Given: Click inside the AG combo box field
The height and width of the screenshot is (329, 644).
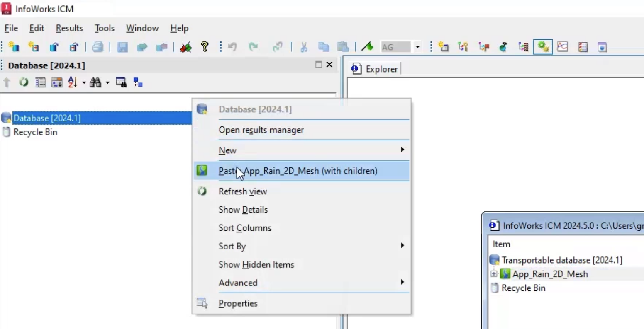Looking at the screenshot, I should 396,47.
